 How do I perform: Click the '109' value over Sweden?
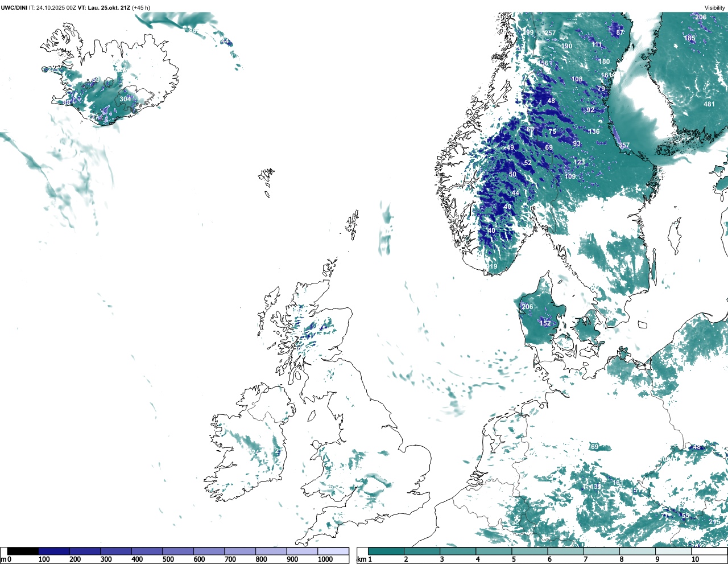point(570,176)
